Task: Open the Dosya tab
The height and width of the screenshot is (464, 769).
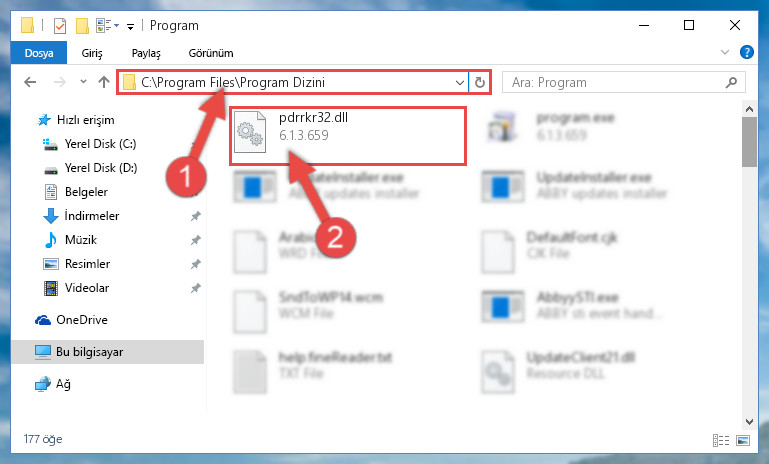Action: pyautogui.click(x=39, y=53)
